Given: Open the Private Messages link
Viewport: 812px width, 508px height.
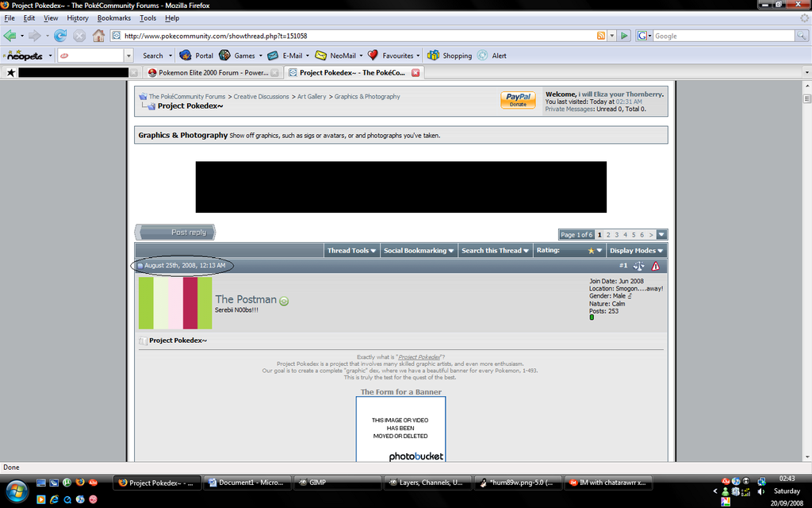Looking at the screenshot, I should 569,110.
